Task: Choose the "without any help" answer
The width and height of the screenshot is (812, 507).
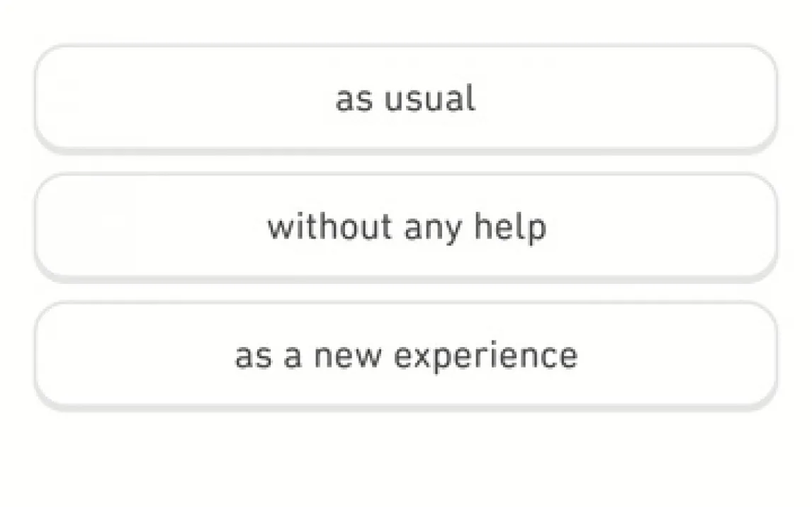Action: tap(405, 227)
